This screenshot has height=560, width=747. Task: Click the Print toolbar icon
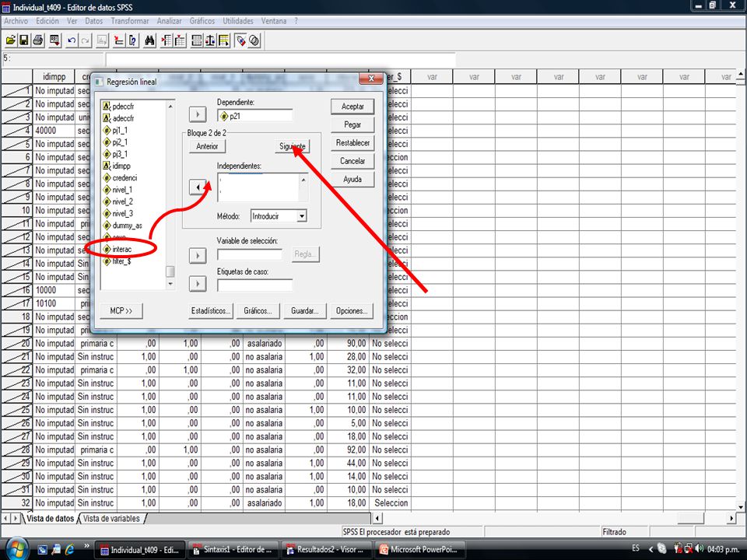pos(38,41)
